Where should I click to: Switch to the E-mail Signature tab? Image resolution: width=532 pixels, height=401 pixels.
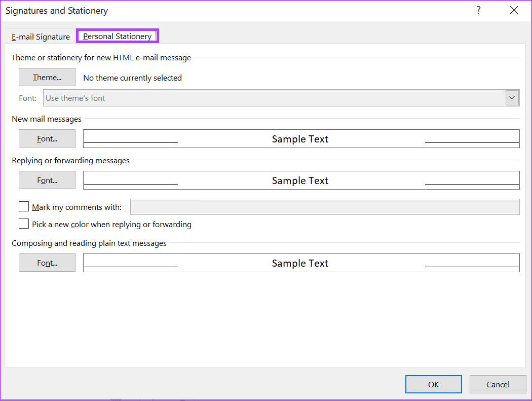[x=41, y=37]
